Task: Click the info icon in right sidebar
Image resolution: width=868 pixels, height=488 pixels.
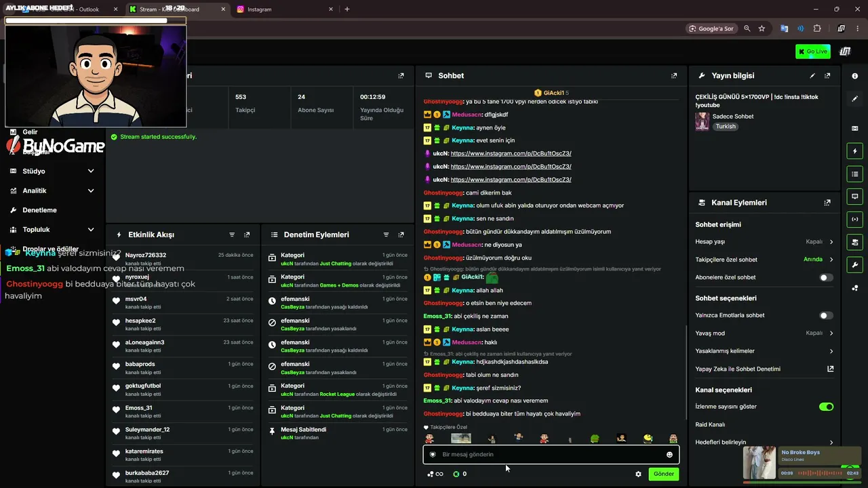Action: [854, 76]
